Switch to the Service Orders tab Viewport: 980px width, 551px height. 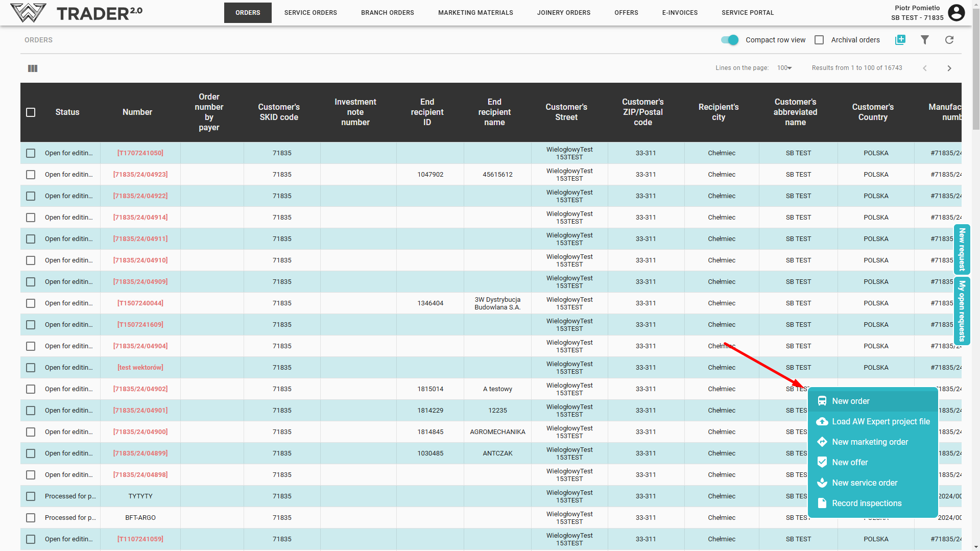[310, 13]
